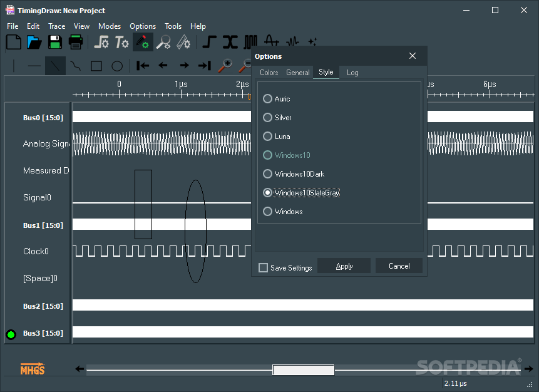Screen dimensions: 539x392
Task: Select the horizontal line drawing tool
Action: coord(34,66)
